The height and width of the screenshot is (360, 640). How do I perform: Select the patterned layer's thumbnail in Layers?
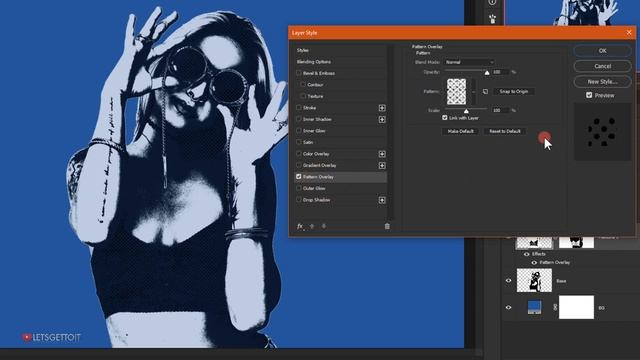[534, 242]
